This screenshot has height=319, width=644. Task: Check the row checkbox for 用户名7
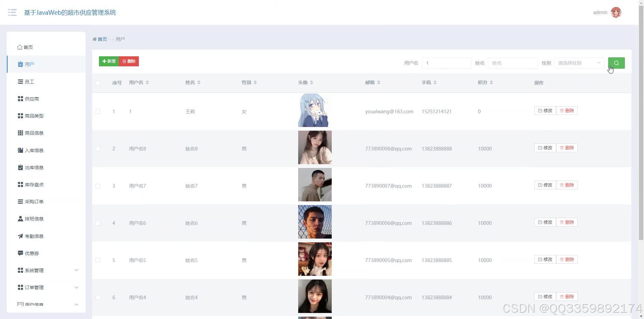[x=98, y=186]
